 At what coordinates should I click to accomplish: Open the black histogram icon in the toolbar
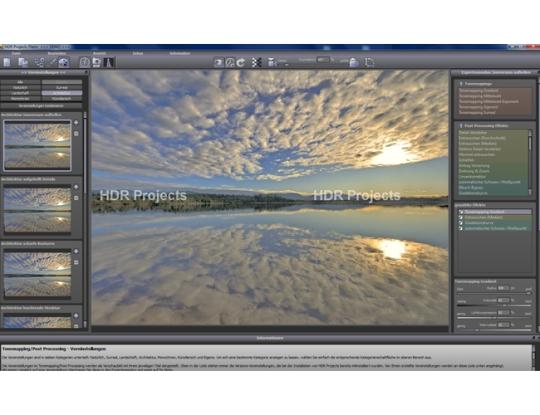click(x=109, y=62)
